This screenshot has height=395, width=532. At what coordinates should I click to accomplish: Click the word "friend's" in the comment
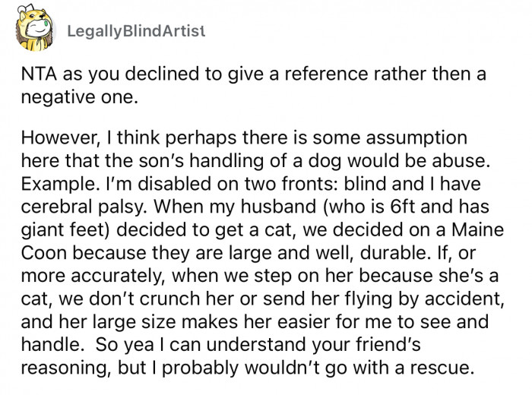click(388, 344)
